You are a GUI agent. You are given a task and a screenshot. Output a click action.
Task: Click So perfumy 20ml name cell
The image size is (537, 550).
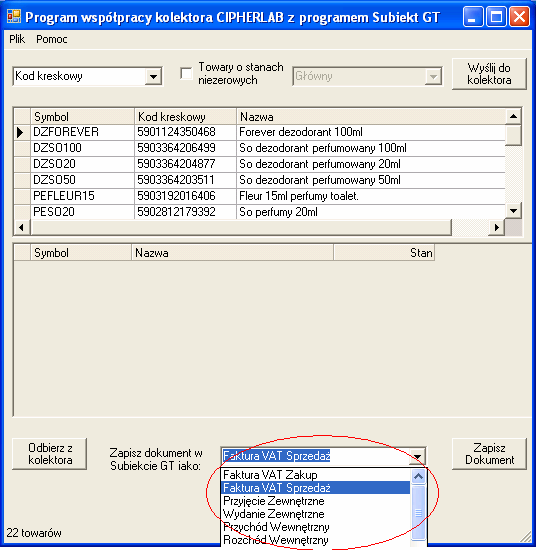click(371, 212)
